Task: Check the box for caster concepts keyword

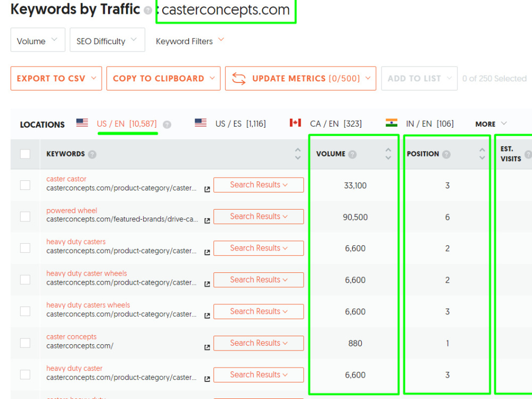Action: click(25, 343)
